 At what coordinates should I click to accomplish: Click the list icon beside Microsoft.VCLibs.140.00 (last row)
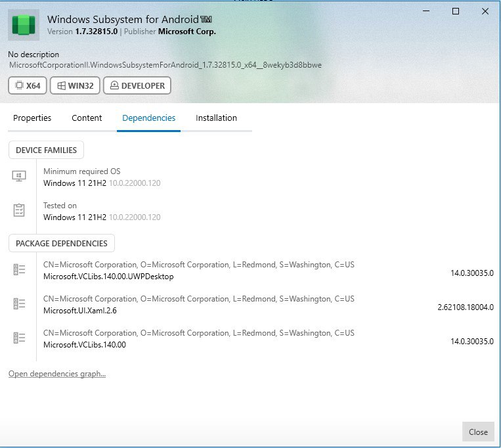tap(19, 338)
